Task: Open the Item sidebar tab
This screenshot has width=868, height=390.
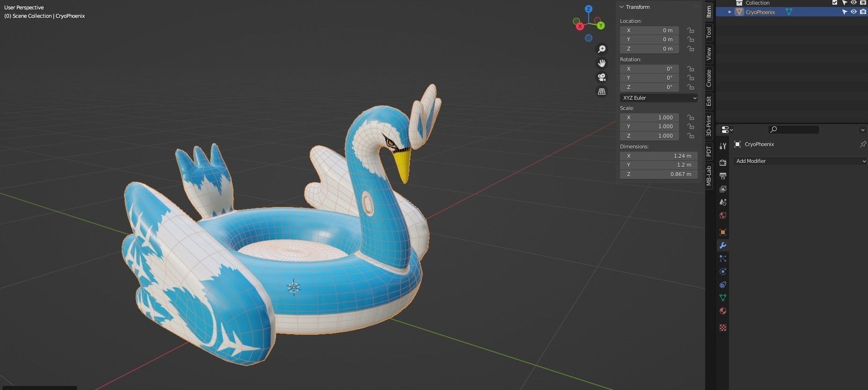Action: coord(709,11)
